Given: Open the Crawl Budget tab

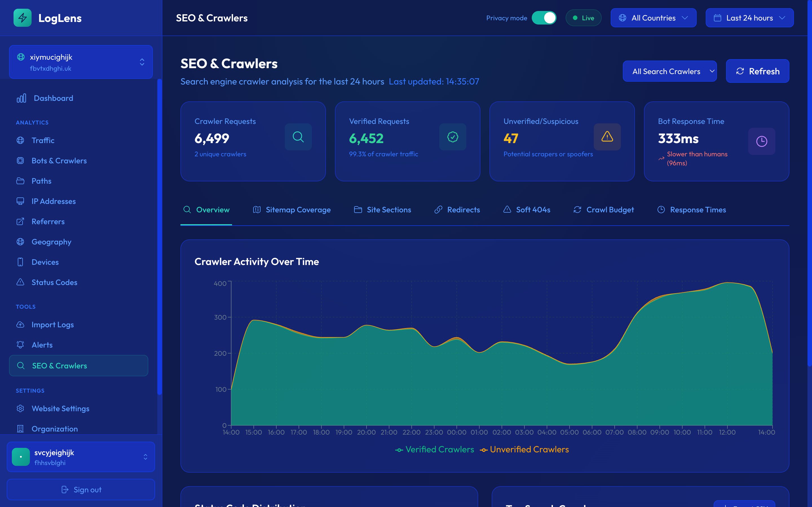Looking at the screenshot, I should [610, 210].
